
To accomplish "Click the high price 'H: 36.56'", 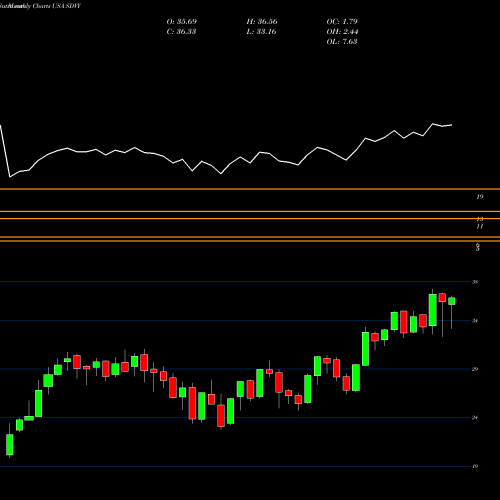I will click(x=262, y=22).
